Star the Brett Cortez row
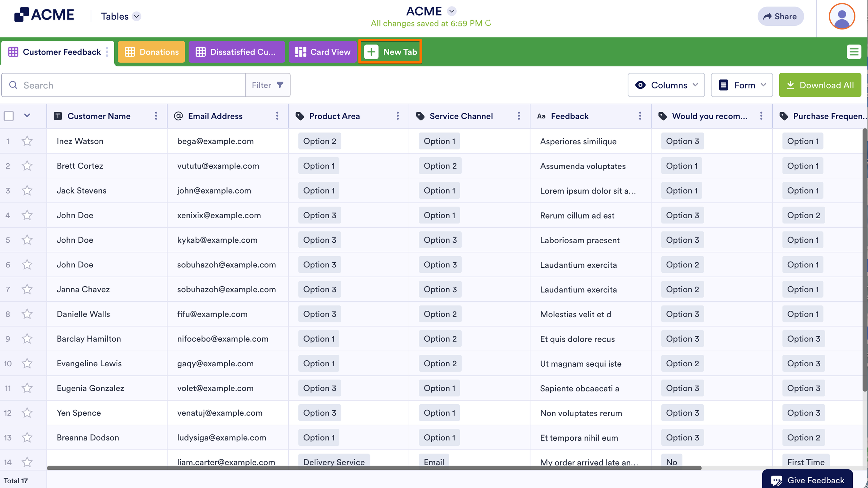This screenshot has width=868, height=488. coord(27,166)
